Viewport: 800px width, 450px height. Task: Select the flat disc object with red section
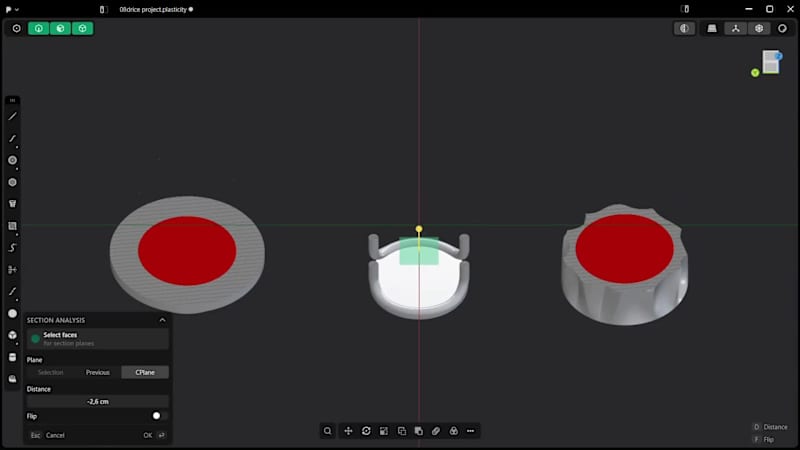187,254
